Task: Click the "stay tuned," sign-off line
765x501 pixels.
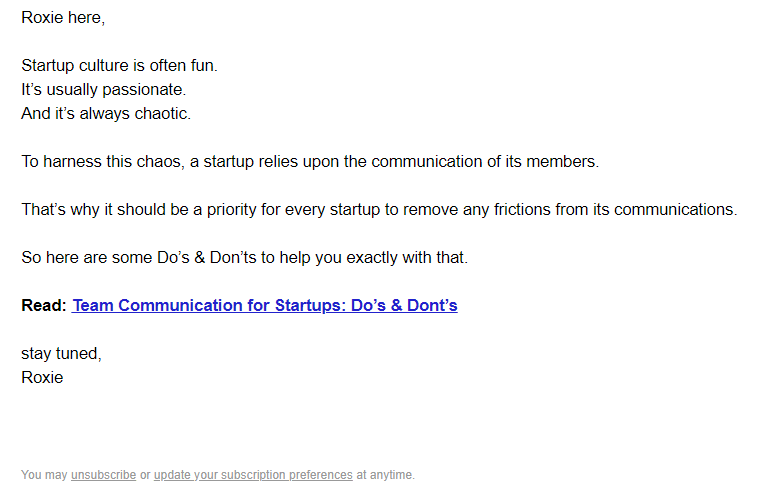Action: coord(61,354)
